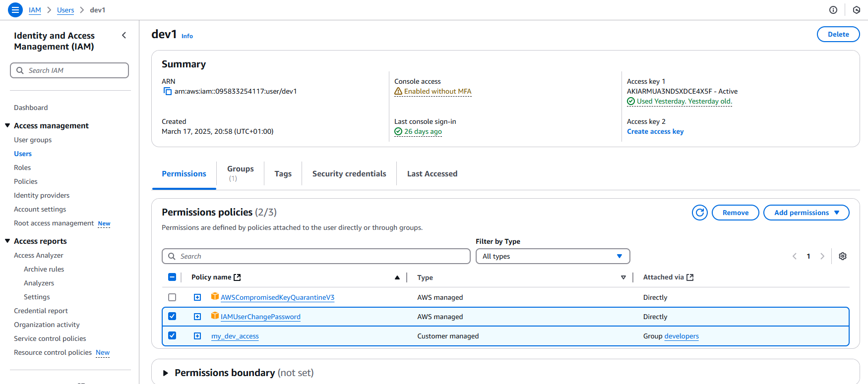Open Dashboard in the side navigation

tap(31, 108)
